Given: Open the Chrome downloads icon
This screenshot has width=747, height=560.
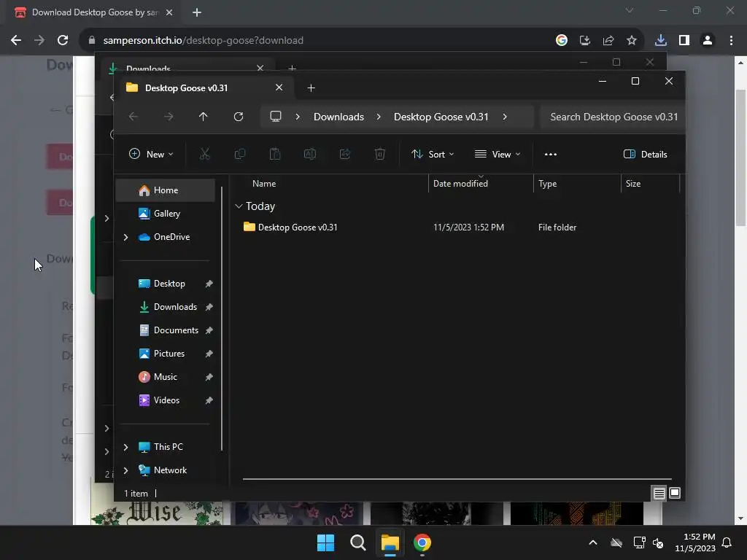Looking at the screenshot, I should click(x=660, y=41).
